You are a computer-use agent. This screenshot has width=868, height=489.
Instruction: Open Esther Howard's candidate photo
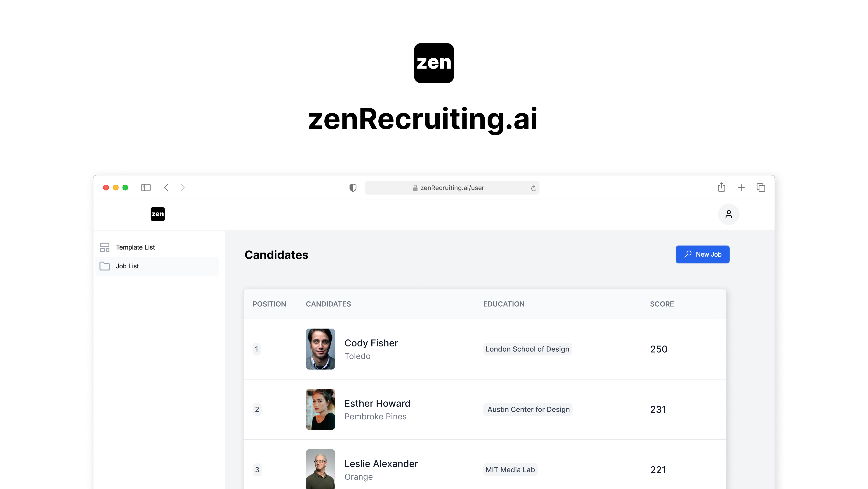click(x=320, y=409)
